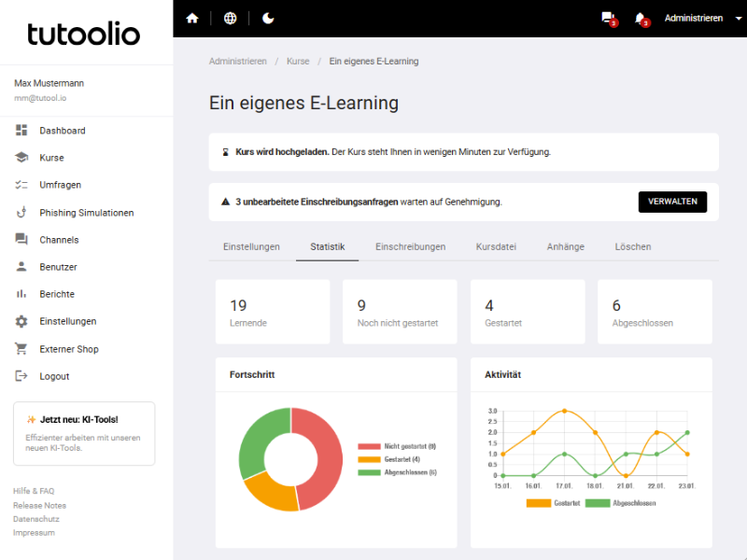Screen dimensions: 747x560
Task: Expand the Administrieren dropdown menu
Action: point(697,18)
